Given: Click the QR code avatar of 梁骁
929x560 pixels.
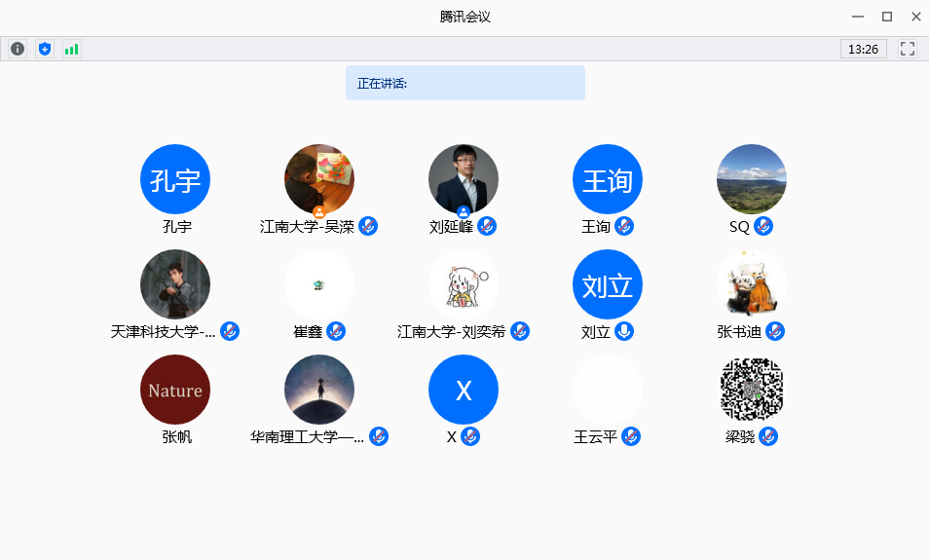Looking at the screenshot, I should pos(752,390).
